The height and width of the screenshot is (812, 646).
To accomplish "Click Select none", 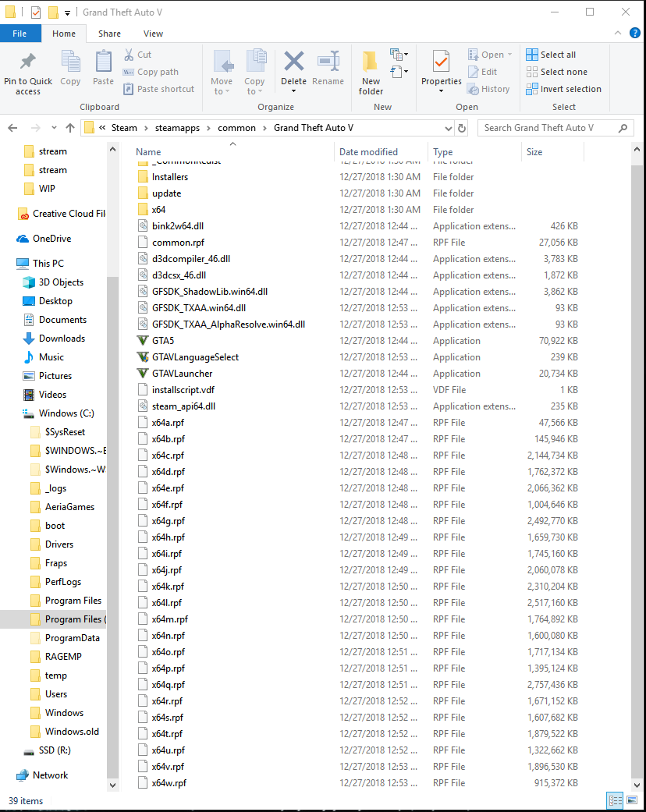I will click(x=557, y=72).
